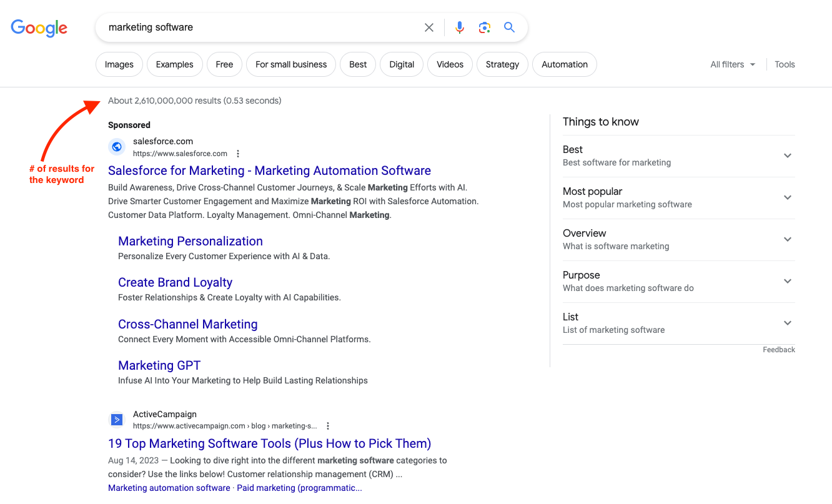This screenshot has width=832, height=504.
Task: Open Google Lens image search icon
Action: (x=485, y=27)
